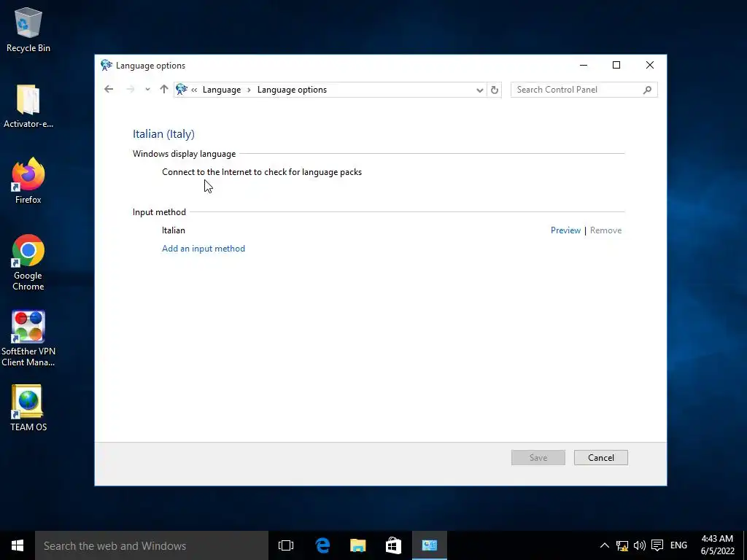The width and height of the screenshot is (747, 560).
Task: Open the Google Chrome desktop shortcut
Action: 28,262
